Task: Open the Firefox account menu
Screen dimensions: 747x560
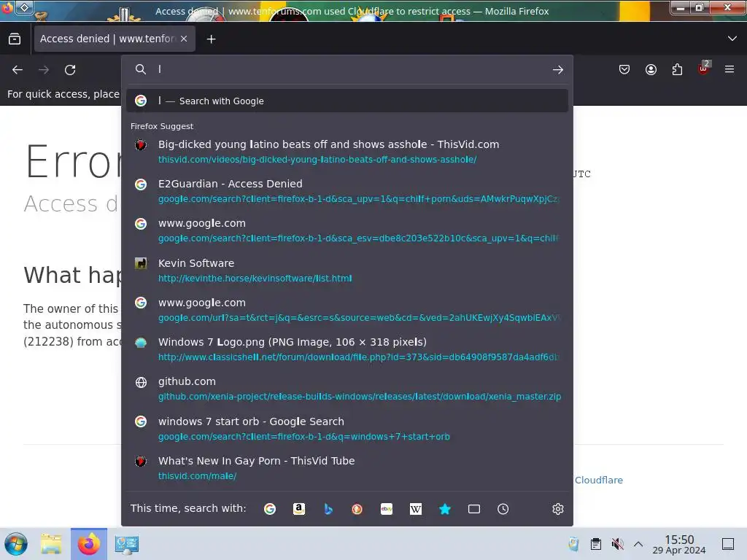Action: click(x=651, y=69)
